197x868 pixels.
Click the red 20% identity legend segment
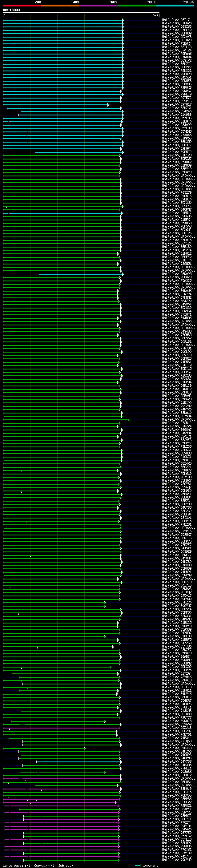[22, 6]
